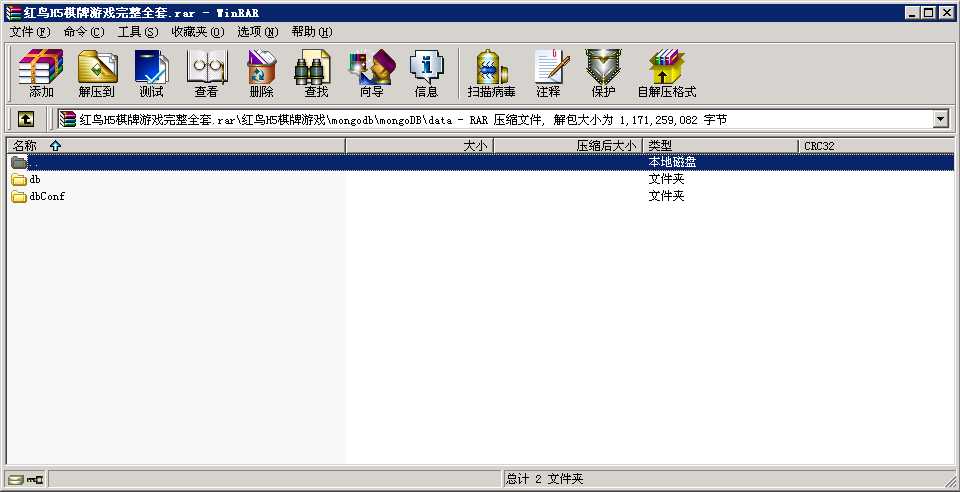Show archive 信息 (Info) icon
The width and height of the screenshot is (960, 492).
tap(426, 73)
